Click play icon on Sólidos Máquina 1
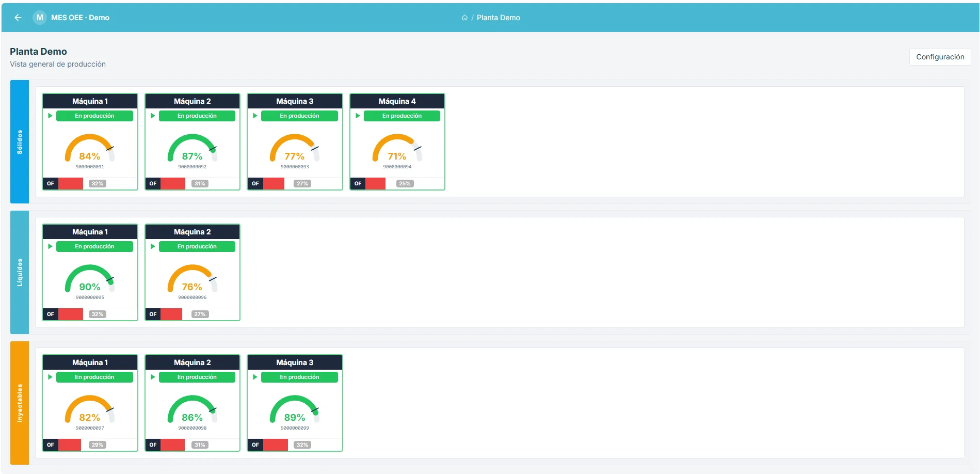Image resolution: width=980 pixels, height=474 pixels. [x=50, y=116]
